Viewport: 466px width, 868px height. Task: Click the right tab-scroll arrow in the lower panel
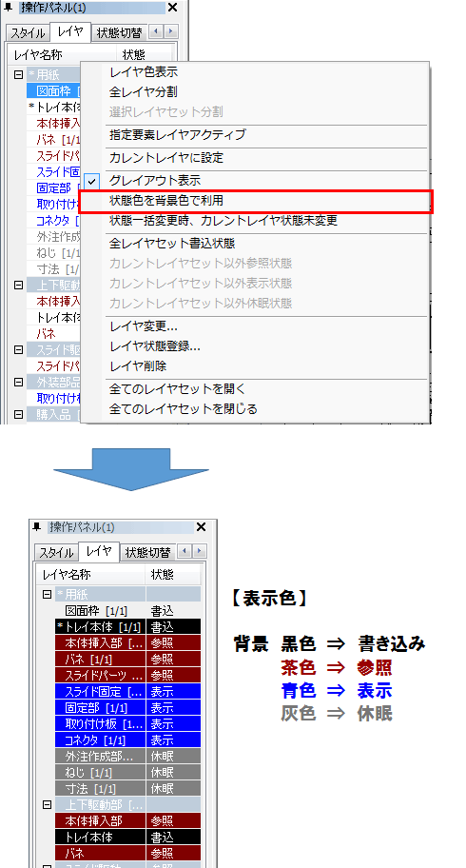(x=200, y=551)
